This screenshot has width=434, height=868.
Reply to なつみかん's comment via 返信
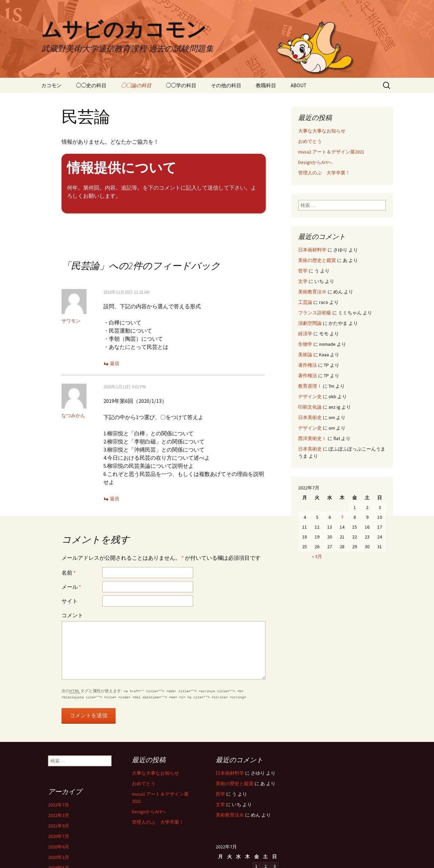tap(112, 499)
